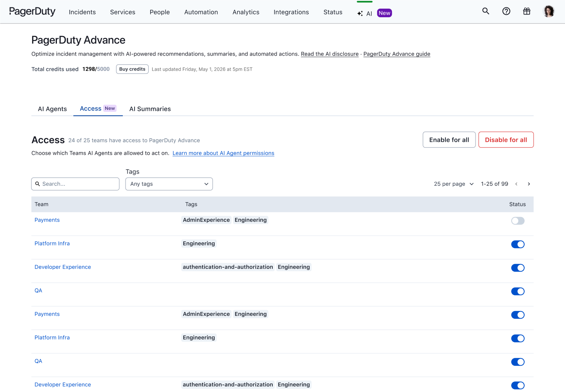Open the Incidents menu
The height and width of the screenshot is (392, 565).
tap(82, 12)
